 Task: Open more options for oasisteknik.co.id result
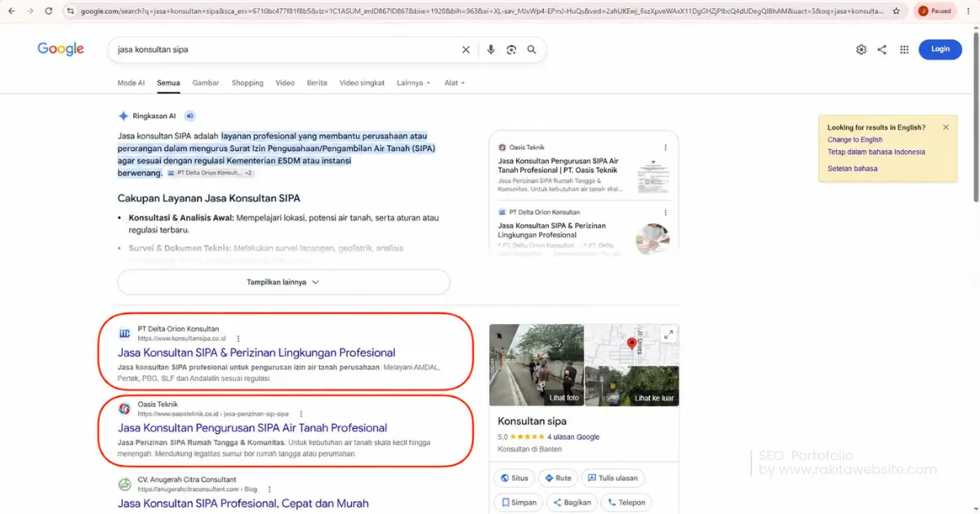(x=301, y=414)
